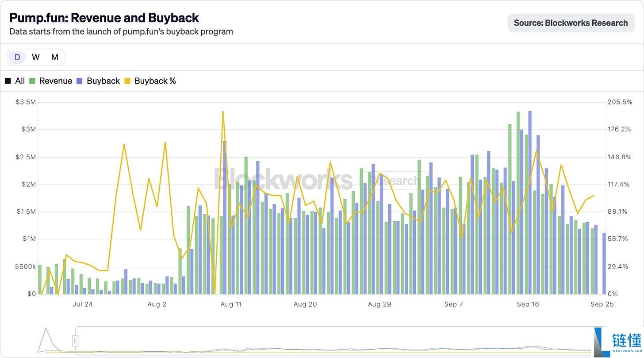Click the 117.4% right-axis label

coord(619,185)
